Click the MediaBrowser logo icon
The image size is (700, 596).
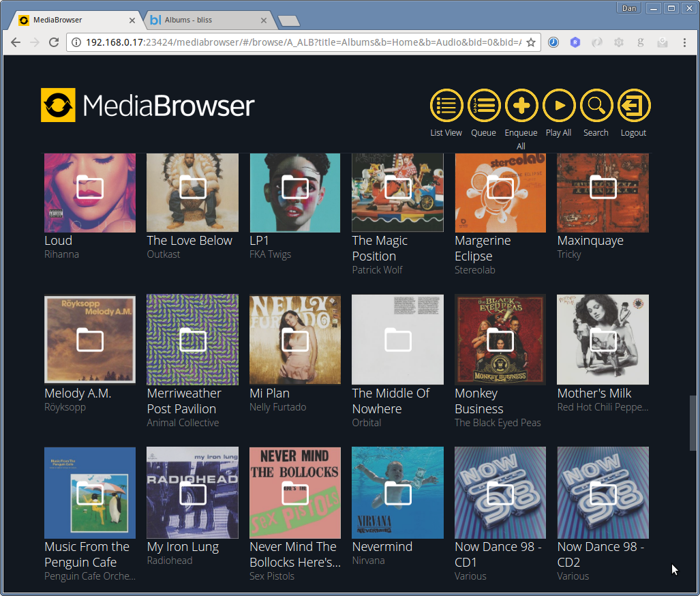click(58, 105)
